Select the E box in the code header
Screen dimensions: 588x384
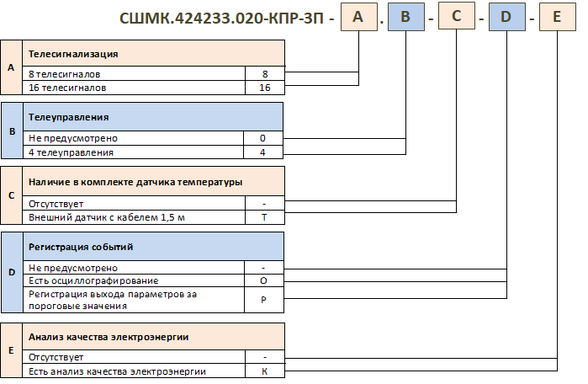pos(557,17)
